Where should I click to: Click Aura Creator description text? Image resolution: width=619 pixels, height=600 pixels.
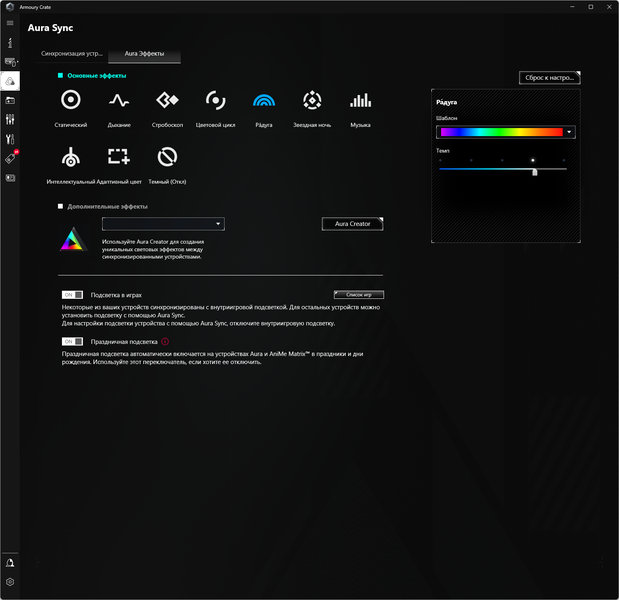[x=153, y=249]
